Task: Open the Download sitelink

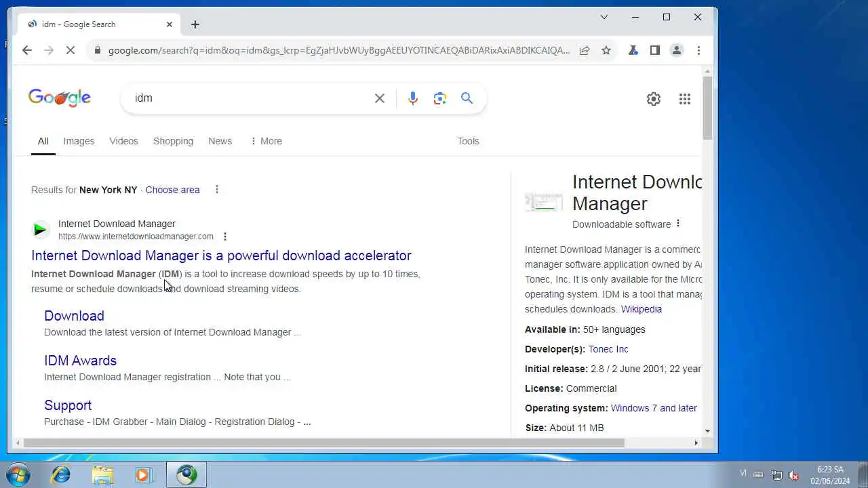Action: point(74,316)
